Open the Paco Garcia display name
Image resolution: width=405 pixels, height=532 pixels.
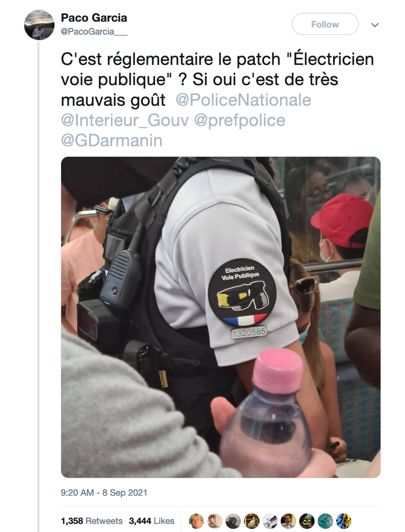(94, 18)
